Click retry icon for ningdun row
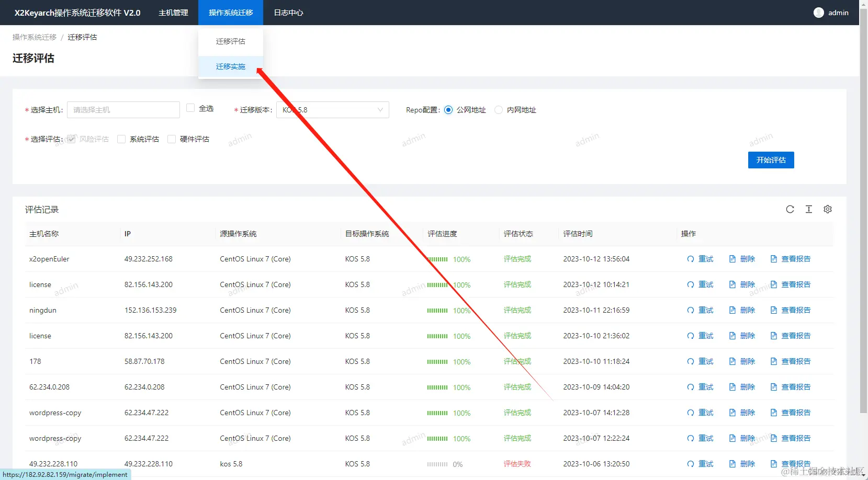 (691, 310)
